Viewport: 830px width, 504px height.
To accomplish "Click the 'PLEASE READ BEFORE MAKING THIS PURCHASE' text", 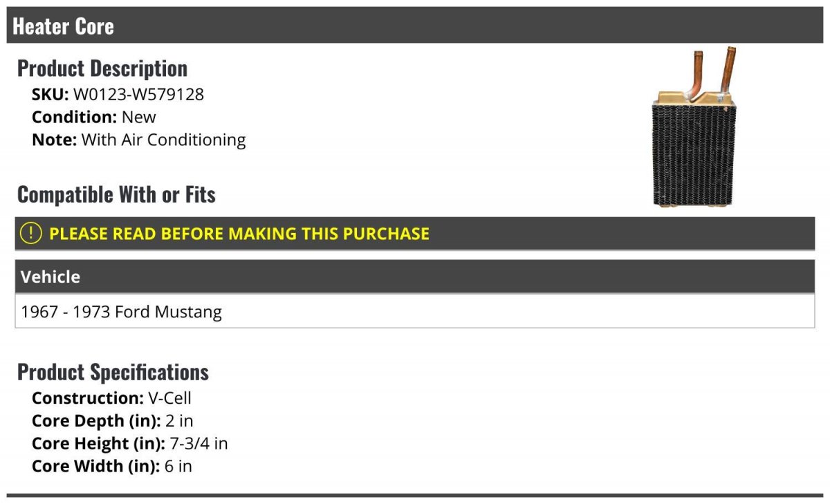I will point(239,234).
